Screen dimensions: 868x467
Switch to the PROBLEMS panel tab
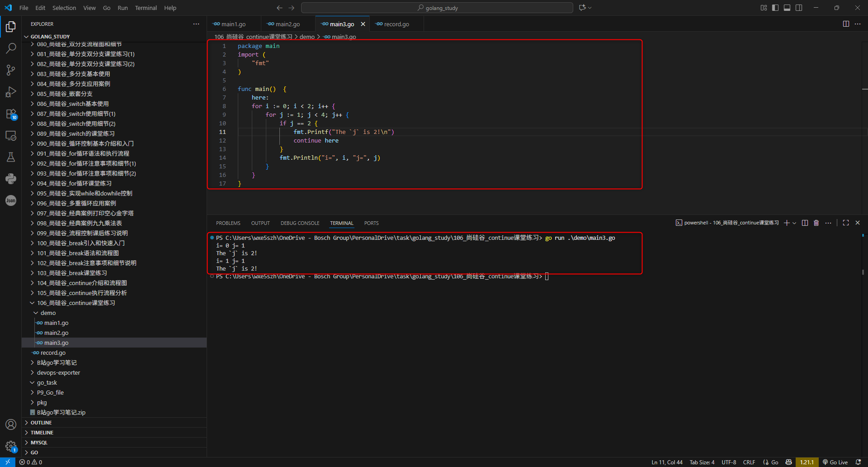(x=228, y=223)
